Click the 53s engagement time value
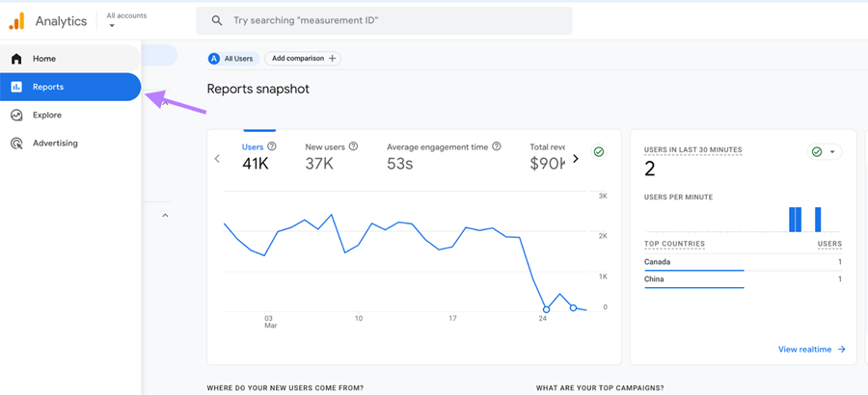This screenshot has width=868, height=395. 399,163
